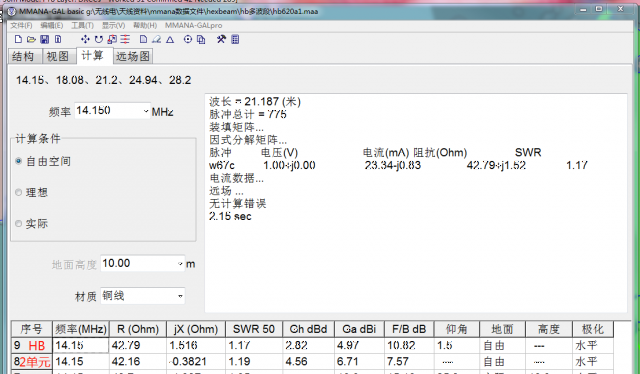Click the 序号 column header
This screenshot has height=374, width=640.
(x=31, y=329)
